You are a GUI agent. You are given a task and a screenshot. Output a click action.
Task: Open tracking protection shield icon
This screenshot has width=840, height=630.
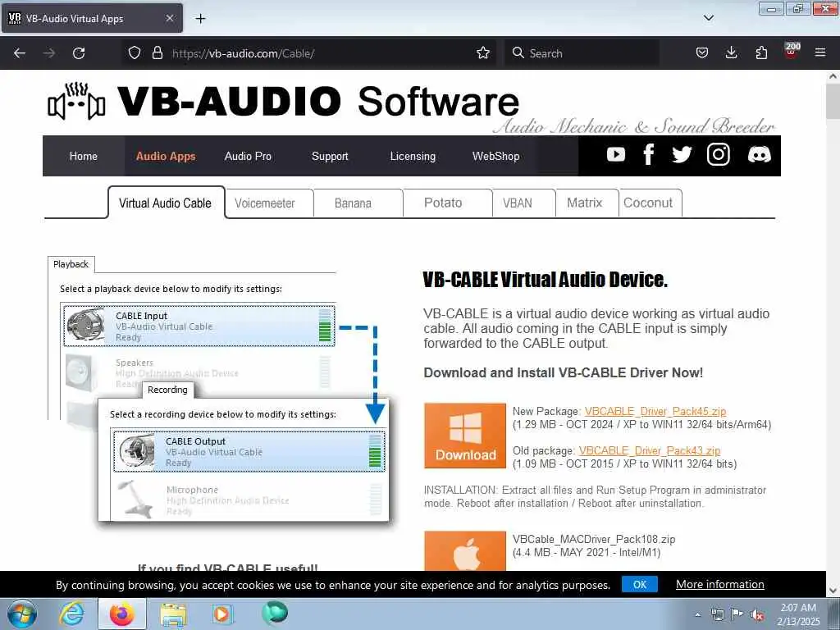point(135,53)
